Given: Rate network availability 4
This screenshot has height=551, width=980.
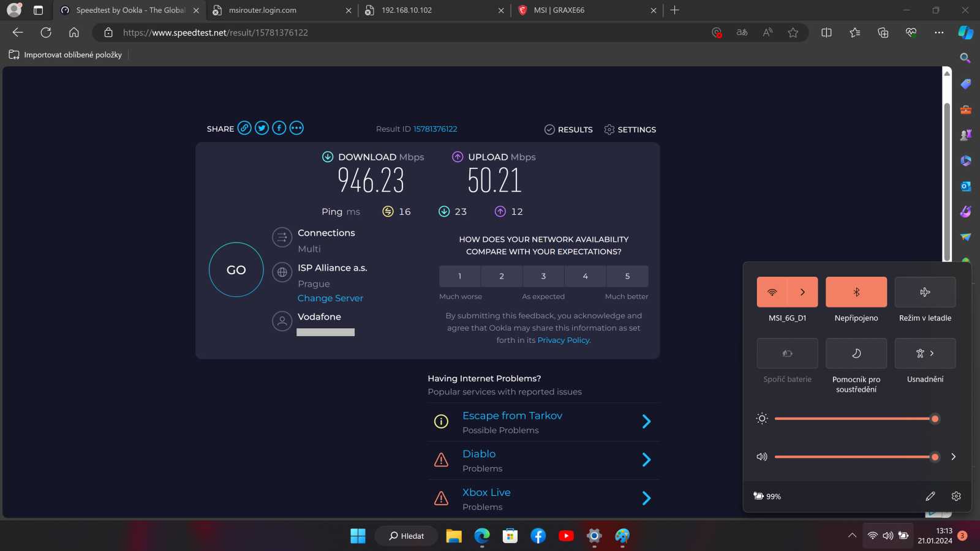Looking at the screenshot, I should click(585, 276).
